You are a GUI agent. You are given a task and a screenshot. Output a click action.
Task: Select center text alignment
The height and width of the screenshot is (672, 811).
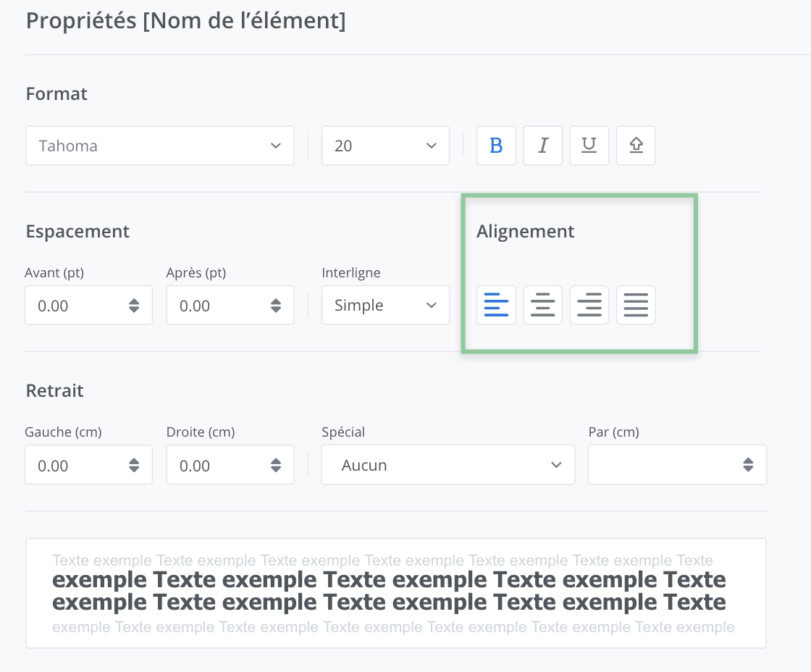(542, 305)
